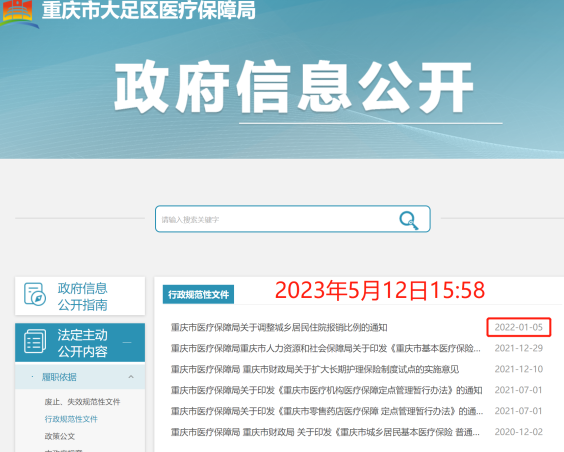Screen dimensions: 564x452
Task: Open 医疗机构医疗保障定点管理暂行办法 notice
Action: coord(326,390)
